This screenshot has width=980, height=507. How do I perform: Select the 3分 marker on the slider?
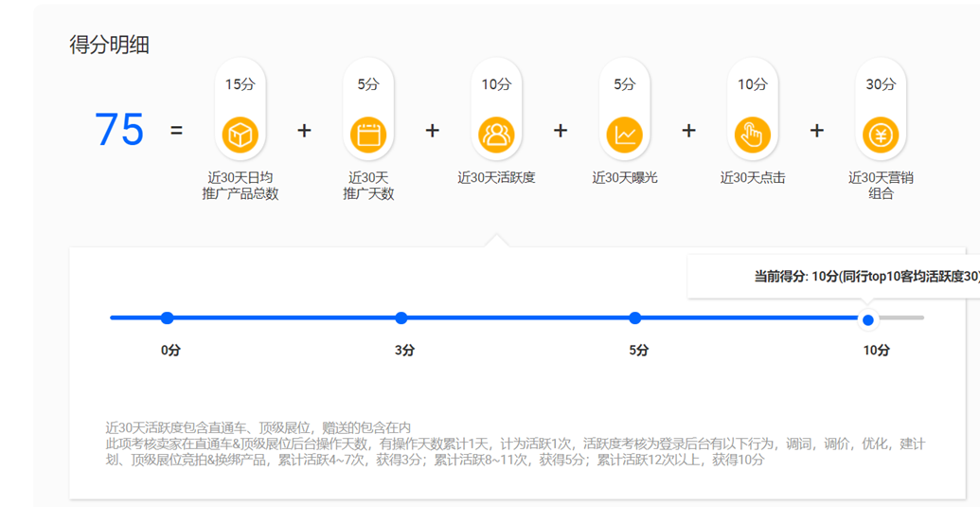coord(401,317)
